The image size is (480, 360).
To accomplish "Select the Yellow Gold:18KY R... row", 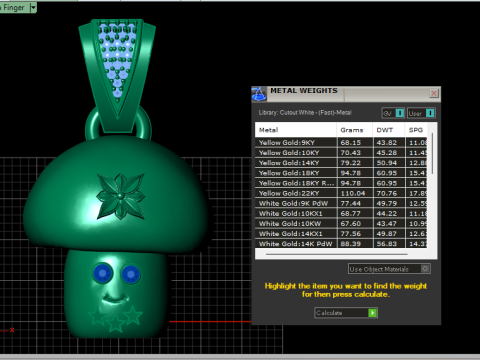I will (341, 183).
